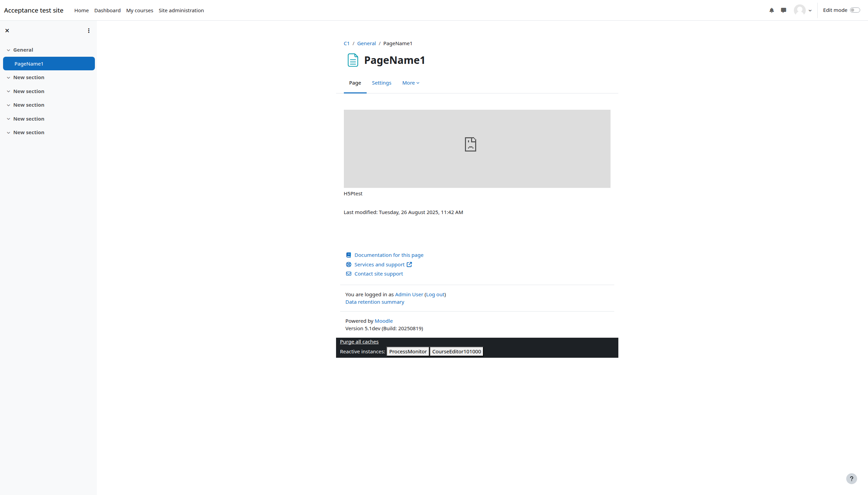Click the Purge all caches link

click(359, 342)
